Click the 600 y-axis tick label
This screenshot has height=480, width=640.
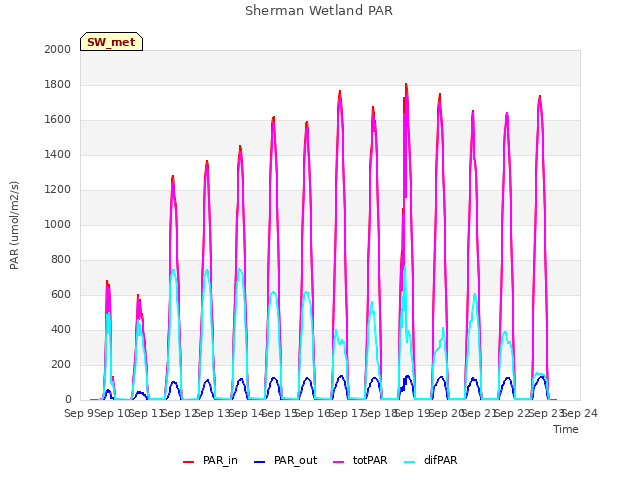click(61, 294)
